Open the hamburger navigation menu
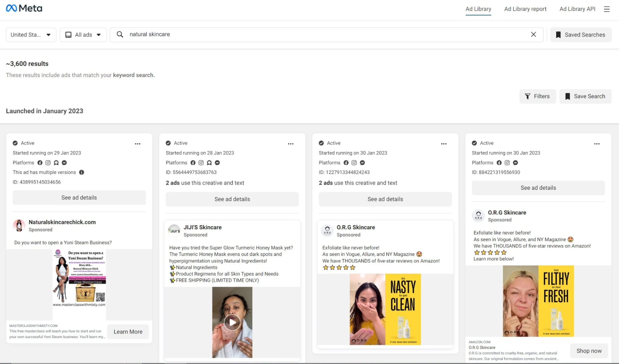 tap(606, 9)
